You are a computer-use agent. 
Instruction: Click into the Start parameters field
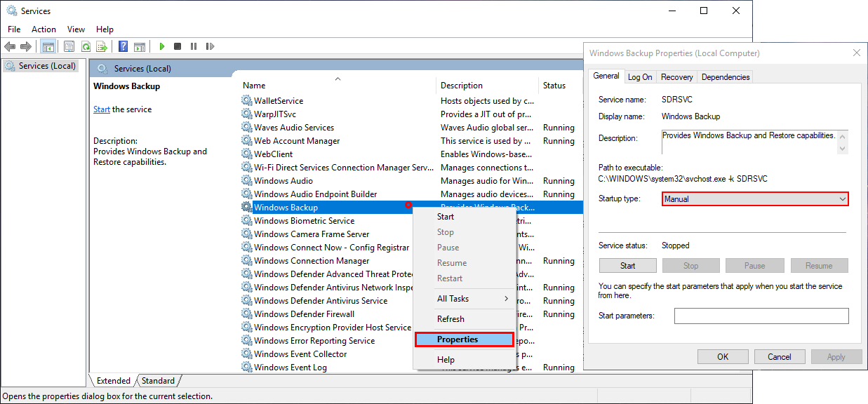761,316
